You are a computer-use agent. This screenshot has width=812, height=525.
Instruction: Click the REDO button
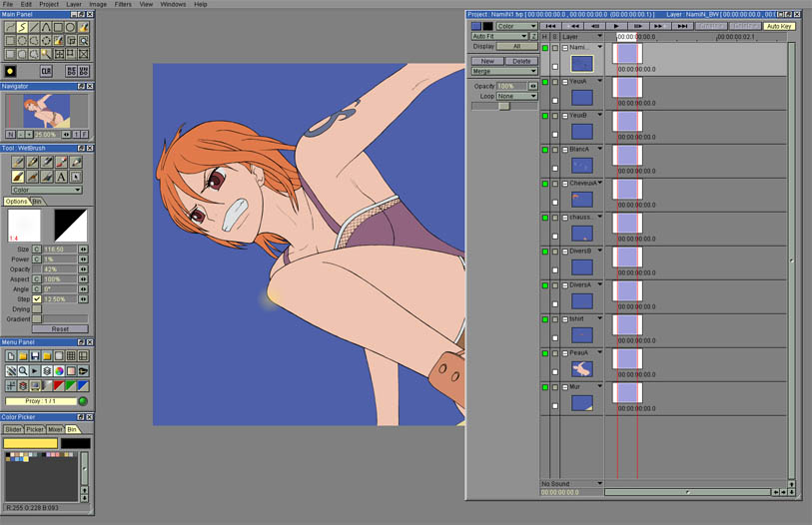pos(72,71)
